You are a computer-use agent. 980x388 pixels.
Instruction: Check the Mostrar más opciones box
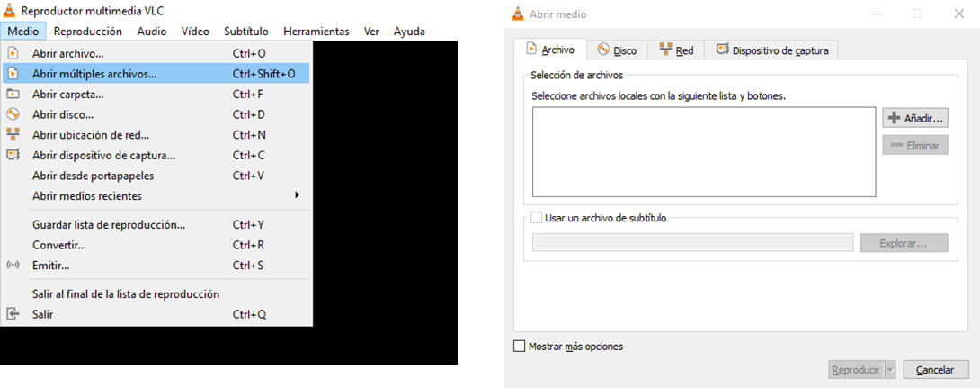(x=519, y=346)
